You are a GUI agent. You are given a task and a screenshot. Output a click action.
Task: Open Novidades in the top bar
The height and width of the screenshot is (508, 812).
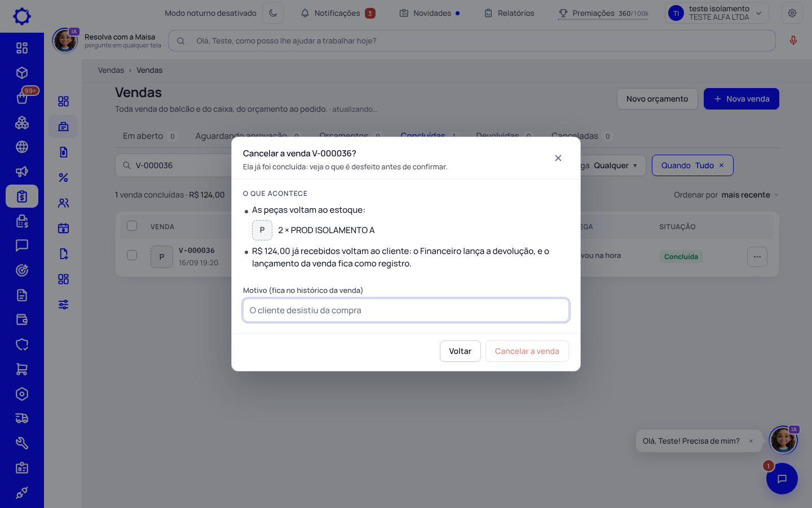pos(429,13)
